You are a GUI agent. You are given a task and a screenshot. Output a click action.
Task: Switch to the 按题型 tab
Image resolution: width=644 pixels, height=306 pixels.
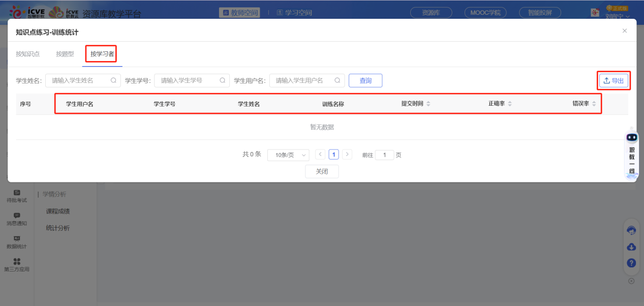[x=65, y=54]
